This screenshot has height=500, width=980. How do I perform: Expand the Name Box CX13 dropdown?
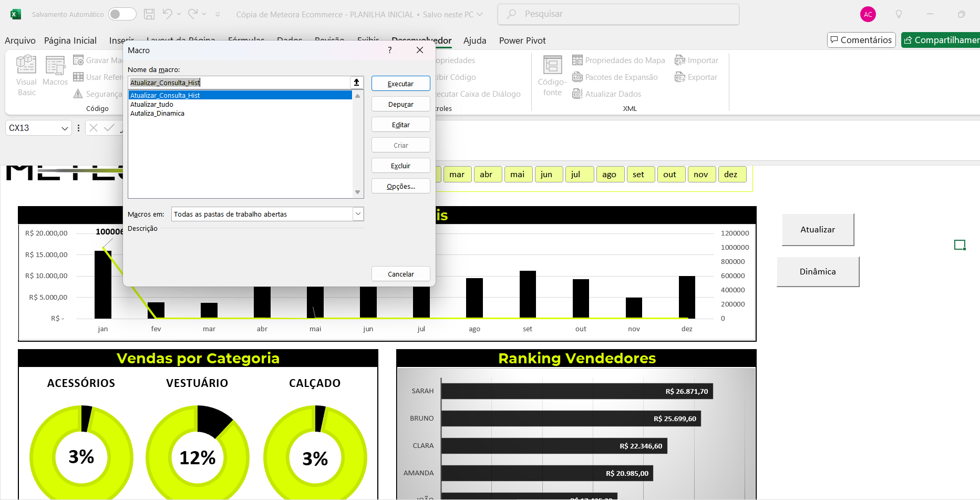65,128
